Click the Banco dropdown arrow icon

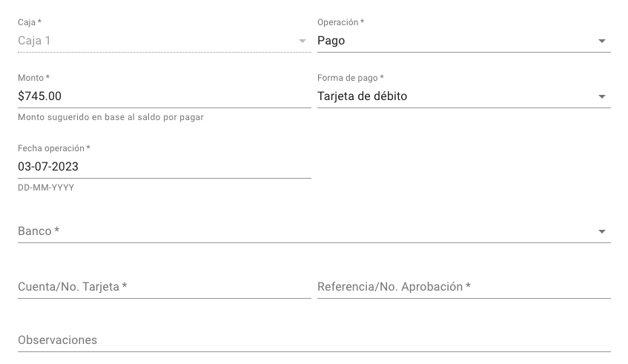pyautogui.click(x=602, y=232)
